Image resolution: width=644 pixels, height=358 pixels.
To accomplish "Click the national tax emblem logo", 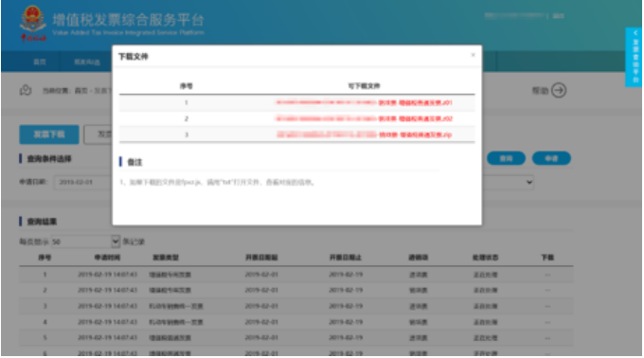I will 33,23.
